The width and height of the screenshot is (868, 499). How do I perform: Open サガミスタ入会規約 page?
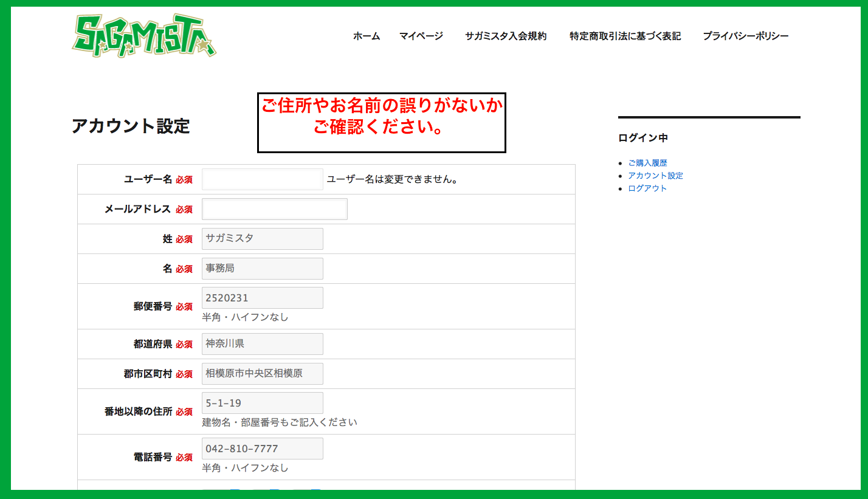[506, 36]
